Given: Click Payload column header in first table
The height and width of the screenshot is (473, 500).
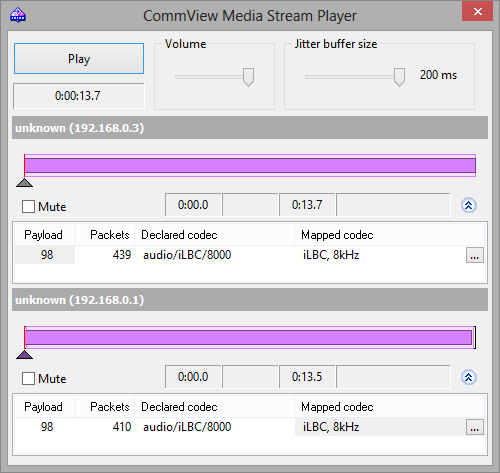Looking at the screenshot, I should (44, 235).
